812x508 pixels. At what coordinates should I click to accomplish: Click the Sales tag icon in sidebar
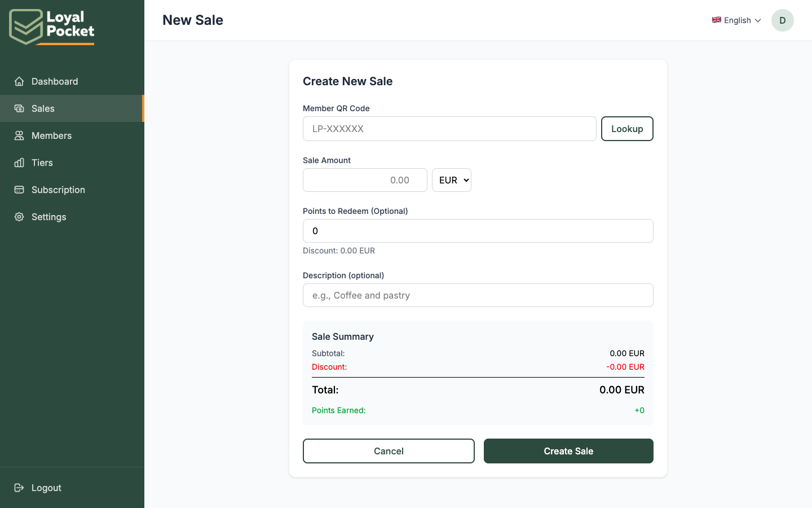pyautogui.click(x=19, y=108)
